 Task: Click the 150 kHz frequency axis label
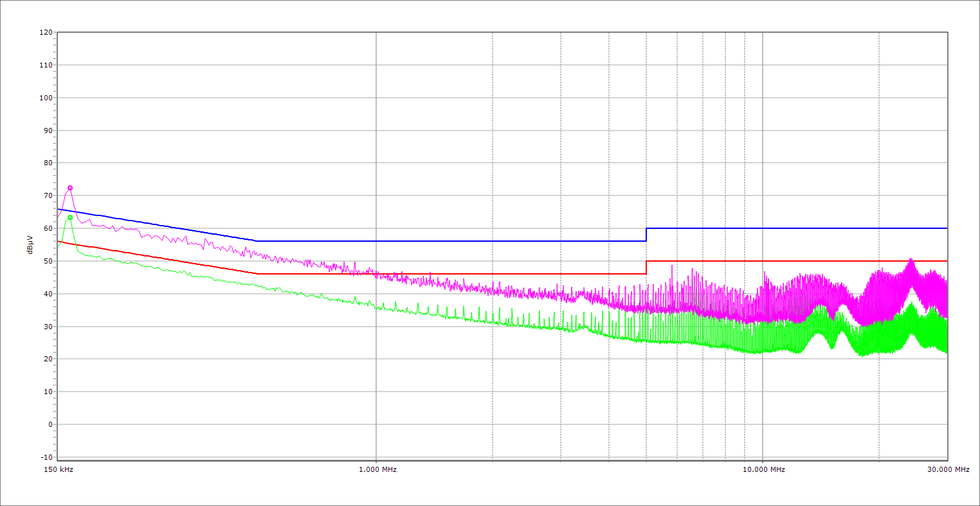[58, 469]
